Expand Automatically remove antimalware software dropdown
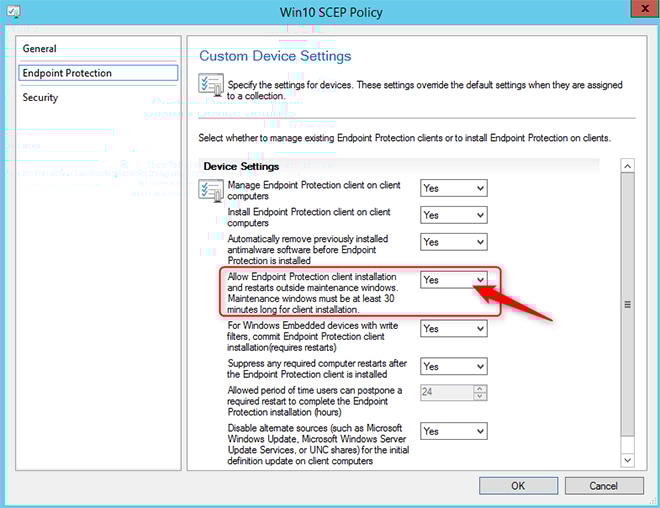Image resolution: width=660 pixels, height=508 pixels. coord(453,242)
